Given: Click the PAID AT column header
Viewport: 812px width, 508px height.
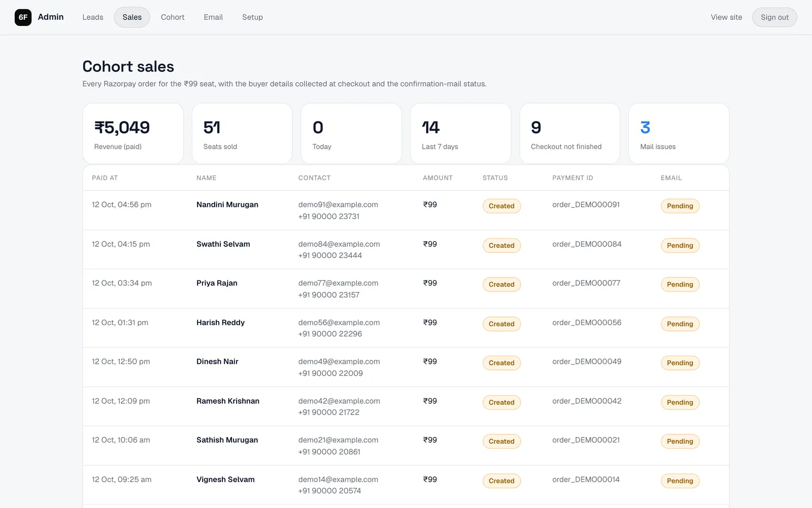Looking at the screenshot, I should (105, 178).
